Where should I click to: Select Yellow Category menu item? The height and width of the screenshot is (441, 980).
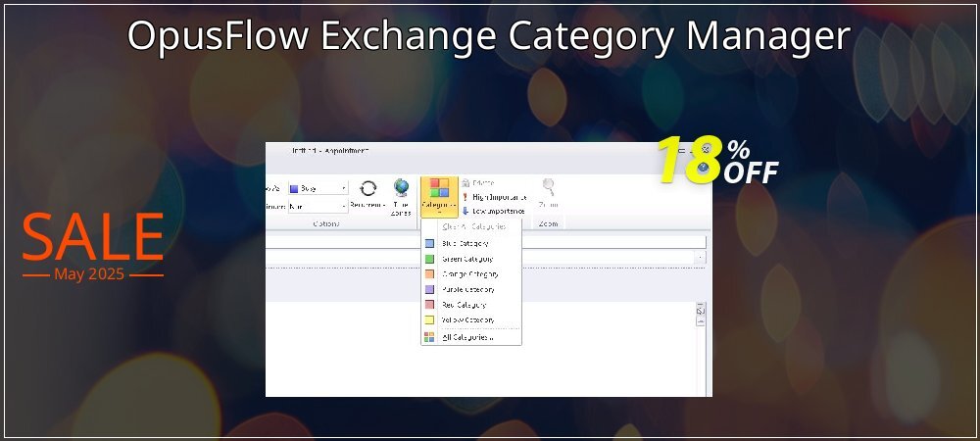pos(471,319)
